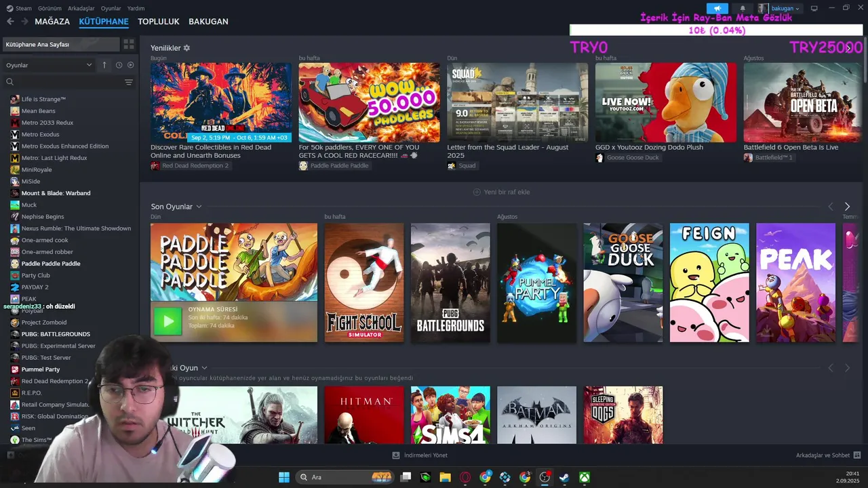The width and height of the screenshot is (868, 488).
Task: Open the notifications bell icon
Action: [743, 8]
